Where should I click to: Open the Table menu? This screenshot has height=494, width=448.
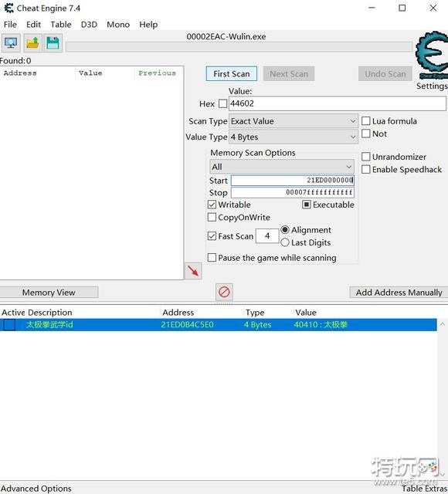(x=61, y=25)
